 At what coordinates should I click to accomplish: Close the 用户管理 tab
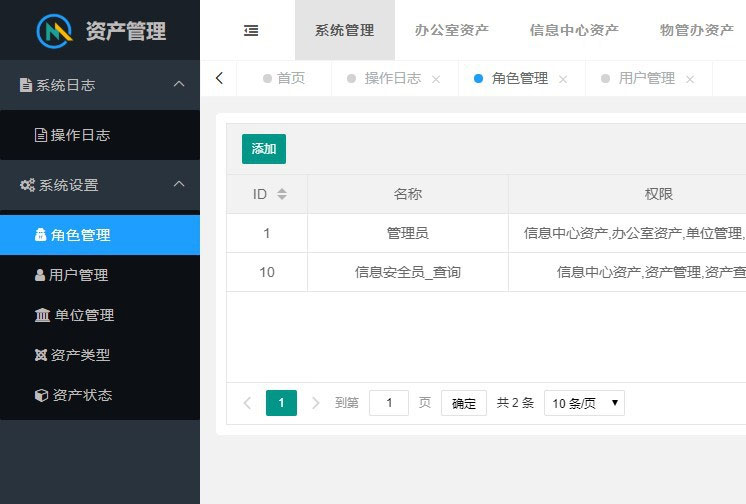tap(690, 79)
